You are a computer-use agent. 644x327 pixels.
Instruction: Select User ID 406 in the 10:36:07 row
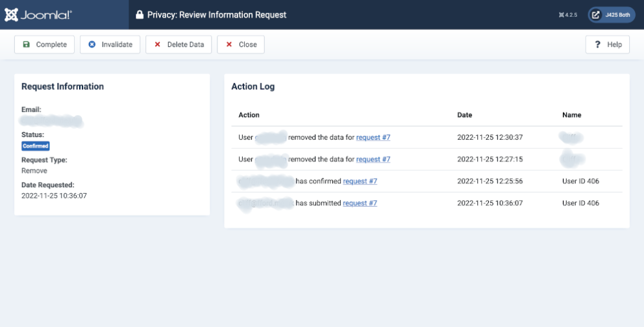580,203
